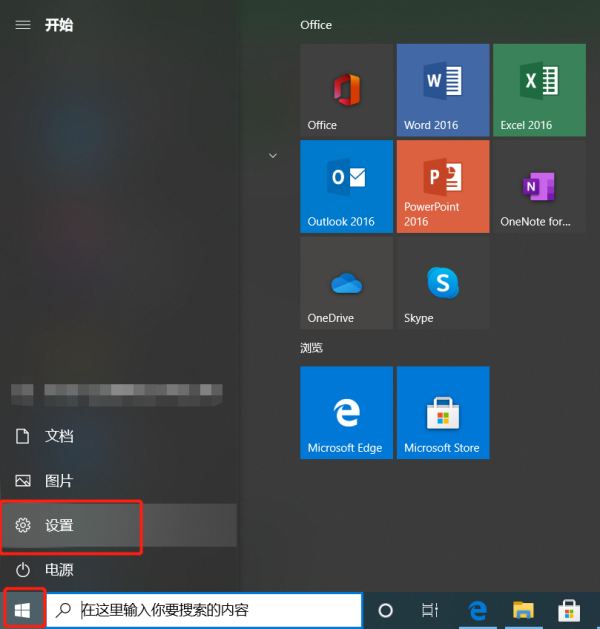Open Edge from the taskbar
This screenshot has width=600, height=629.
click(477, 611)
